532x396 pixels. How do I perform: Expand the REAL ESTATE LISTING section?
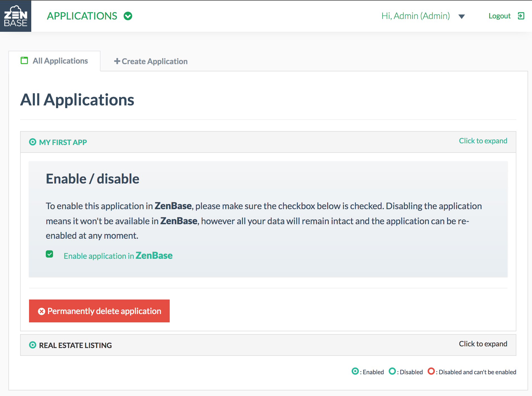pyautogui.click(x=483, y=344)
